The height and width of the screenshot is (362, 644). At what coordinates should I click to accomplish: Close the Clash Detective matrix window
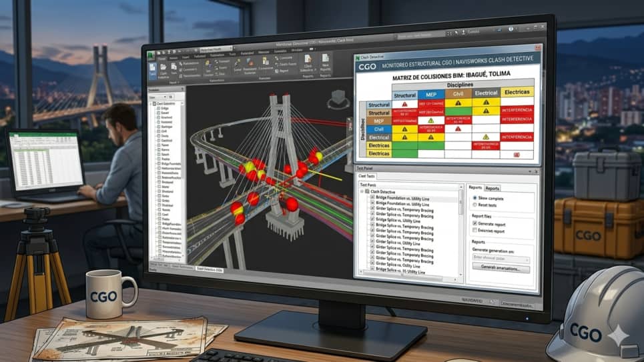tap(538, 48)
